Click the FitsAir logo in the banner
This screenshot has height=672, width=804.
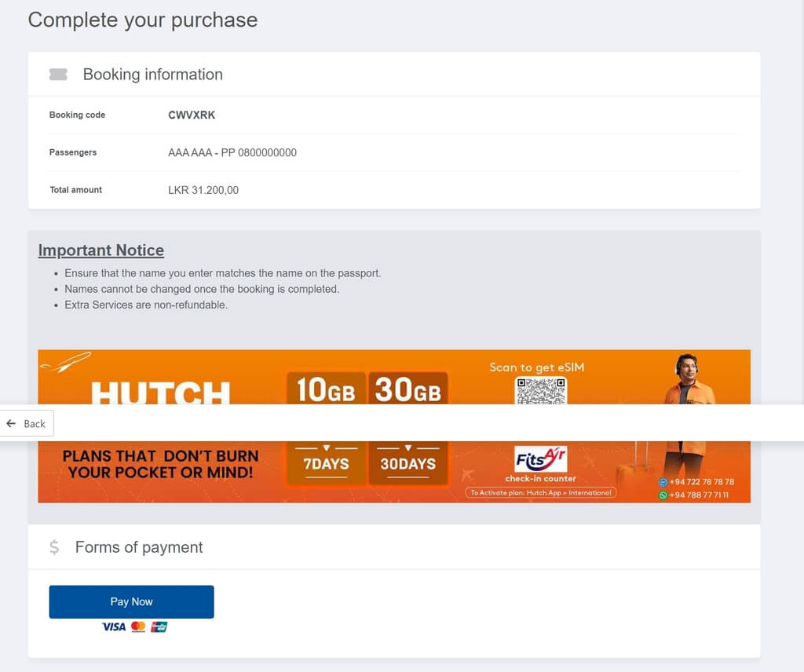tap(540, 458)
